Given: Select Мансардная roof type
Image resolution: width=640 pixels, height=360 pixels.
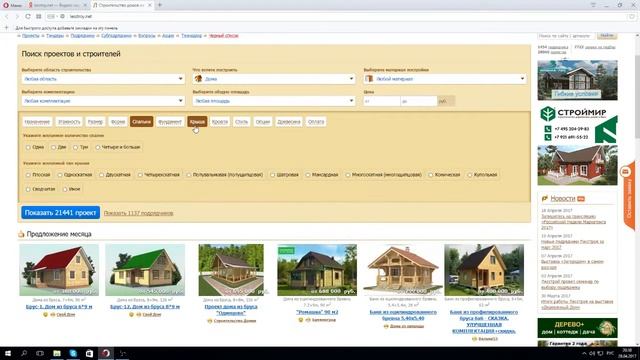Looking at the screenshot, I should click(308, 175).
